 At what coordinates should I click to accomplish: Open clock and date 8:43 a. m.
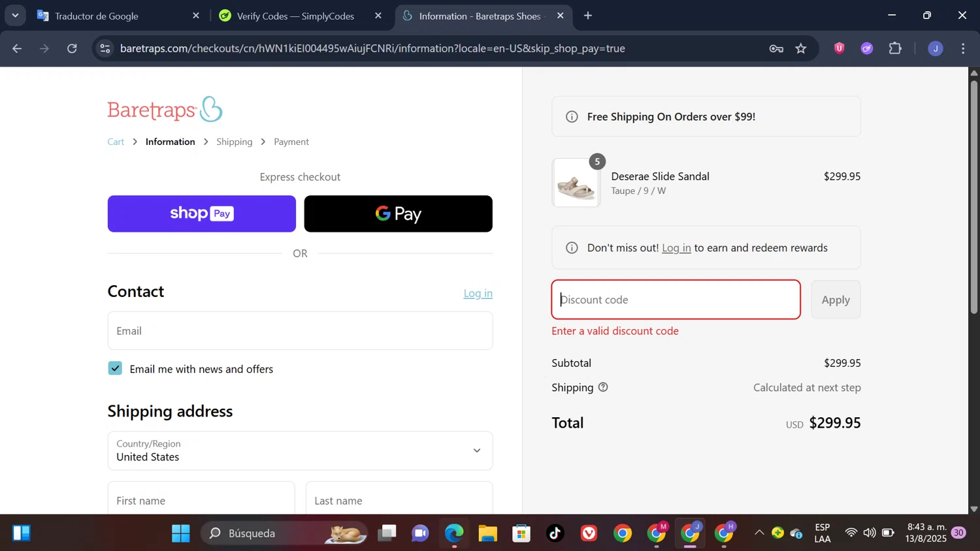click(x=926, y=533)
